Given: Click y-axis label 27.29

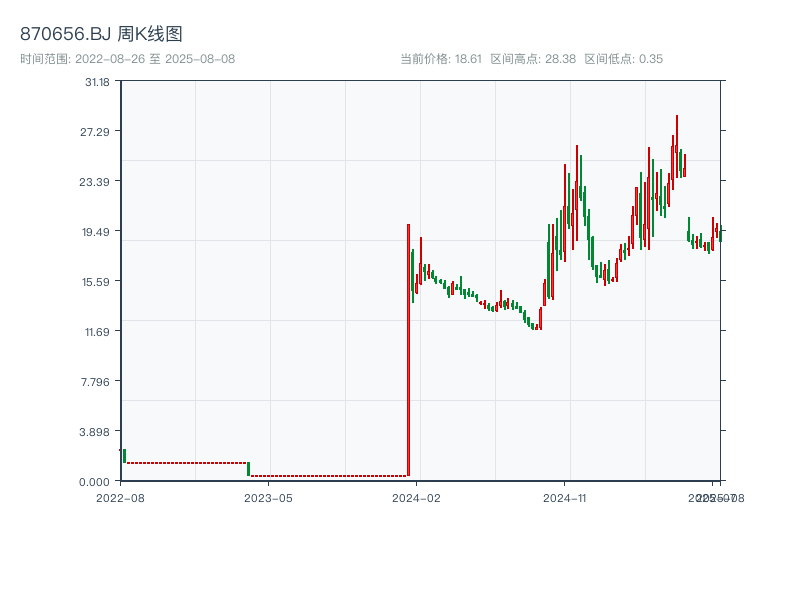Looking at the screenshot, I should pyautogui.click(x=95, y=132).
